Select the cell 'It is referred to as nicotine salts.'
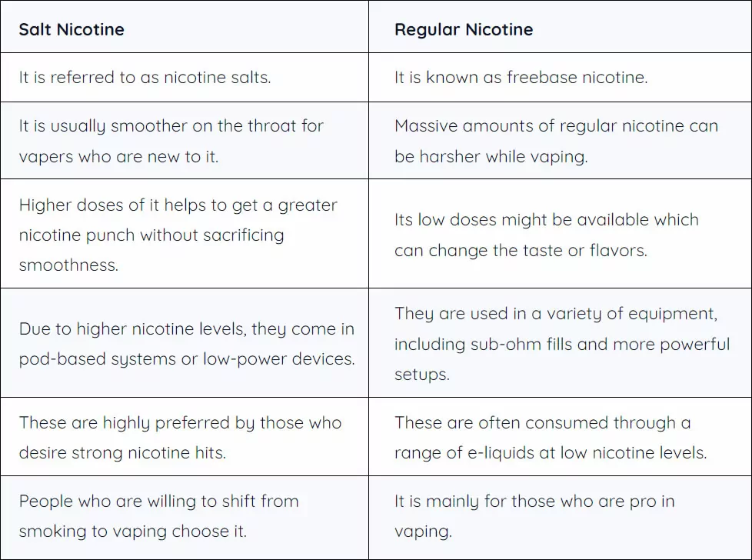The width and height of the screenshot is (752, 560). [x=185, y=77]
